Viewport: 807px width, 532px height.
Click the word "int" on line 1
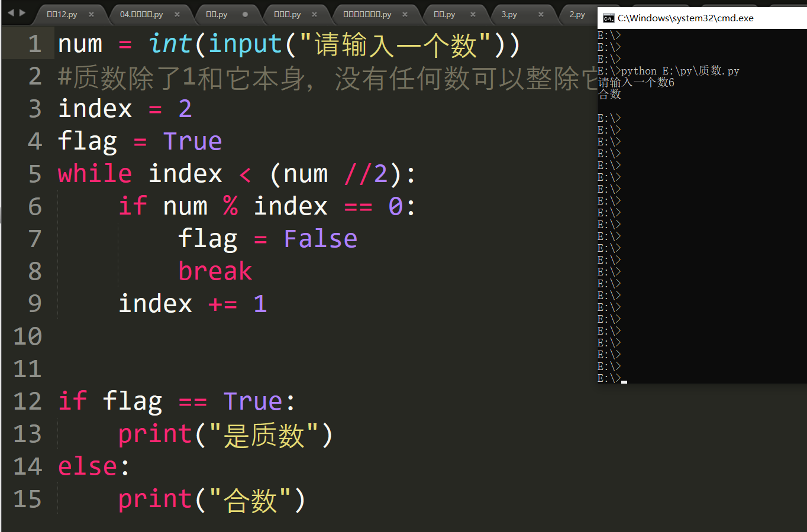(170, 44)
